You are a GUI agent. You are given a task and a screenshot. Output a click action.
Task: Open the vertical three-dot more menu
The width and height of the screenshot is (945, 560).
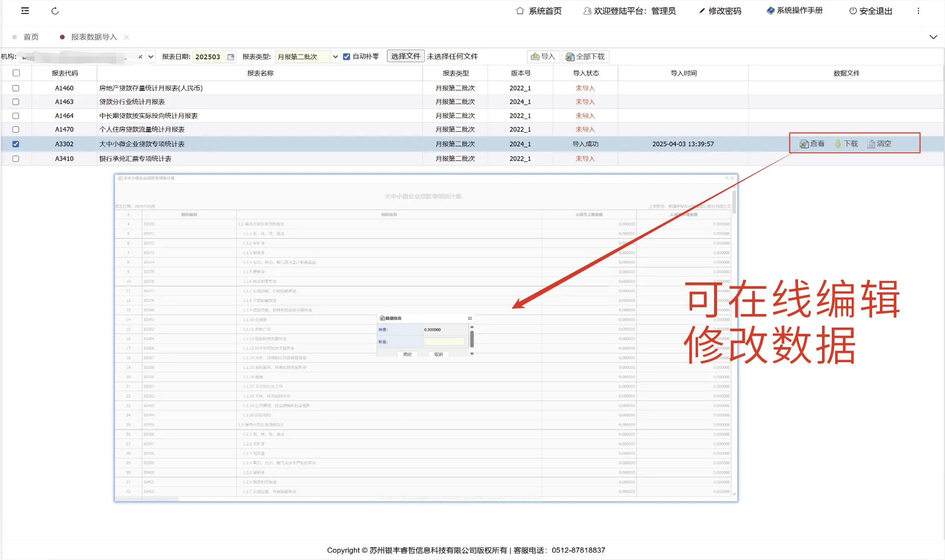(918, 11)
